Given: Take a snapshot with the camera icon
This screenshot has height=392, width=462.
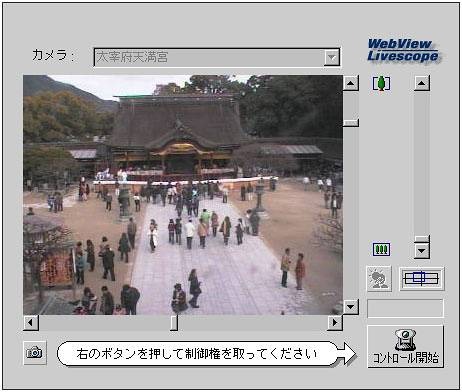Looking at the screenshot, I should pyautogui.click(x=35, y=352).
